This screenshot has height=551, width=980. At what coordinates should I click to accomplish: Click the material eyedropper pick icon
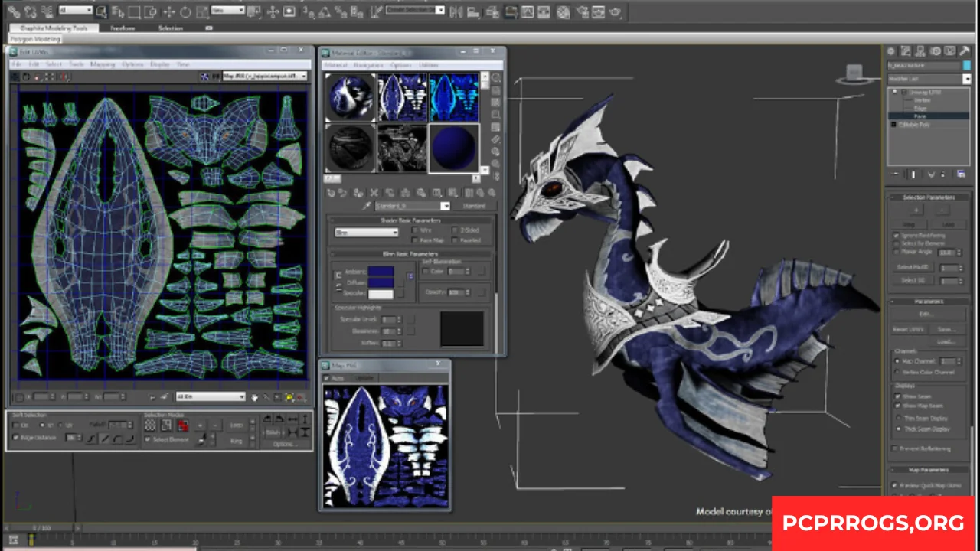coord(367,206)
